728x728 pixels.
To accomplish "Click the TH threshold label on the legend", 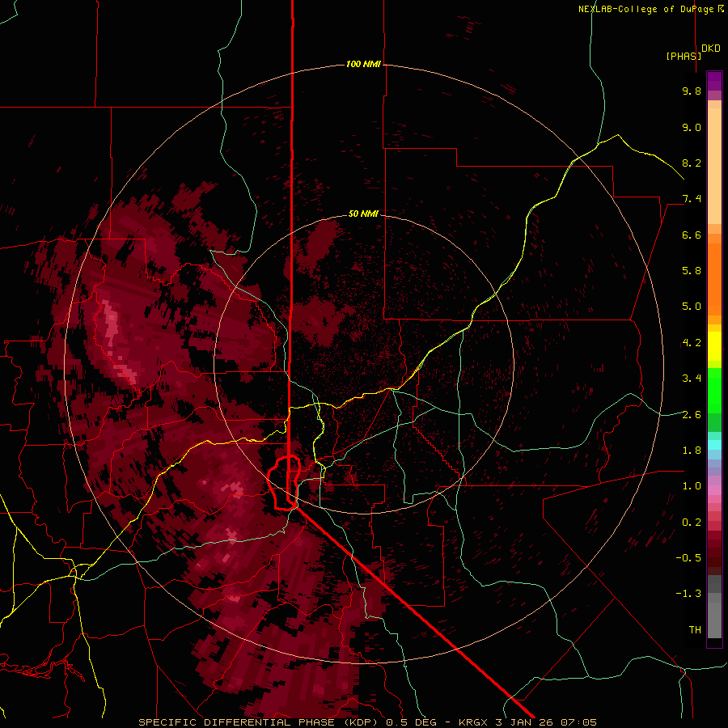I will tap(695, 630).
